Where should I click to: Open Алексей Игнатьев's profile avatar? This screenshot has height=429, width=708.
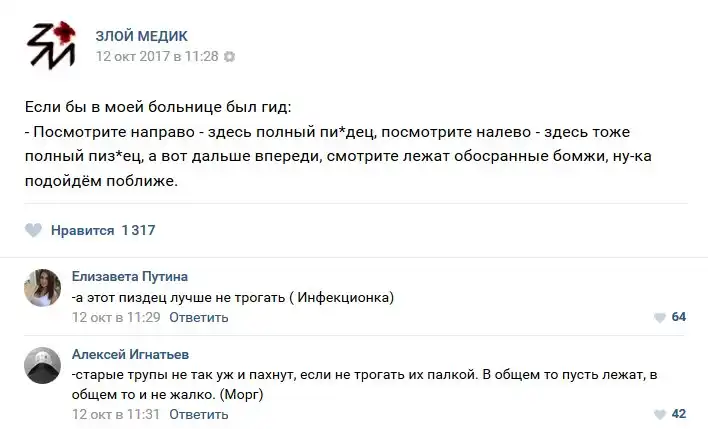click(43, 365)
